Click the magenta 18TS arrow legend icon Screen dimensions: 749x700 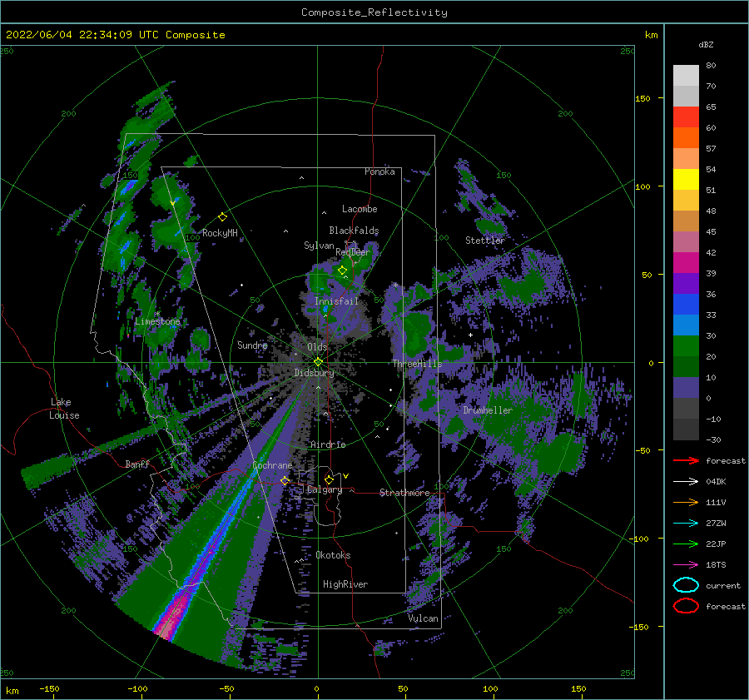coord(686,565)
